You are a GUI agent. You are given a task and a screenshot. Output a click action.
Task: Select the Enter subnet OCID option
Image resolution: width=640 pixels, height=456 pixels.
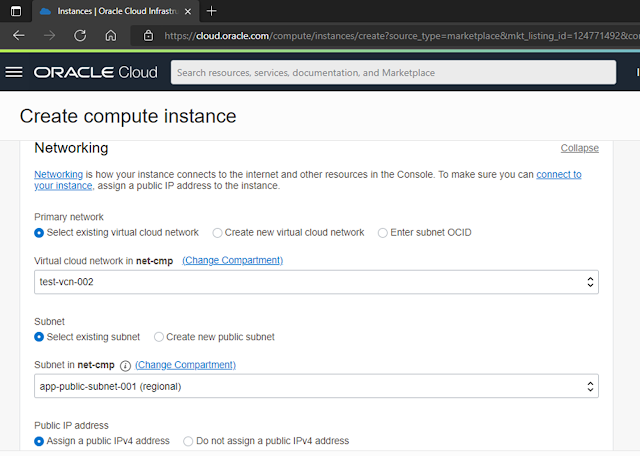382,233
